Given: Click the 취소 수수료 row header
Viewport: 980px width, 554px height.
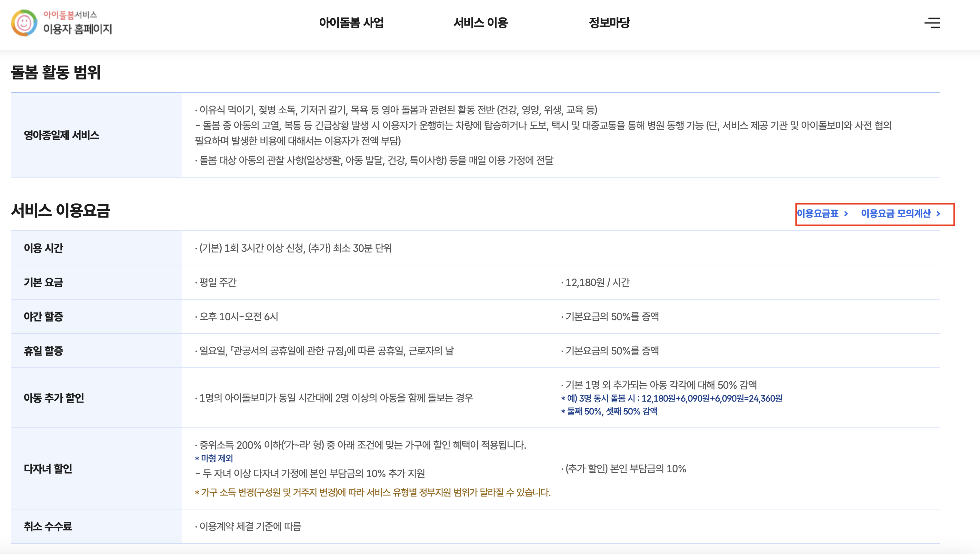Looking at the screenshot, I should (48, 526).
